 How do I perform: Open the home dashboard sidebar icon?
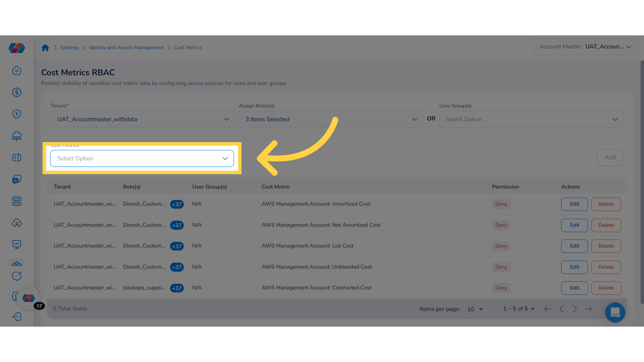(x=17, y=71)
